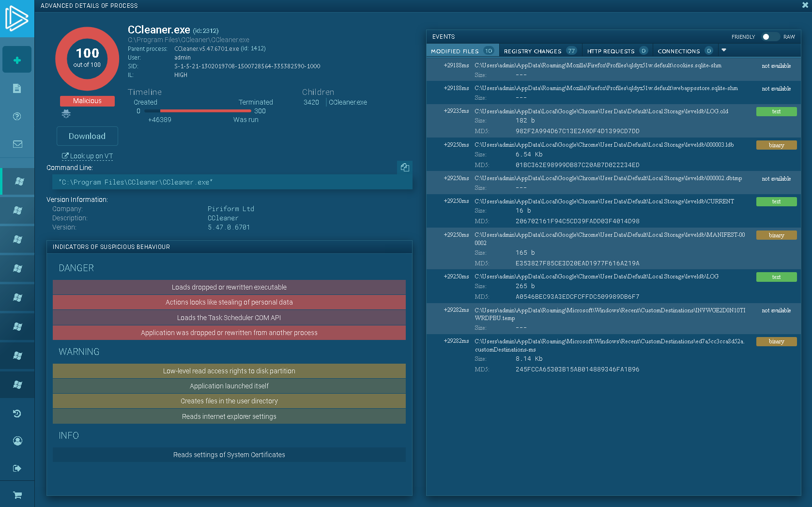The height and width of the screenshot is (507, 812).
Task: Click MD5 982F2A994D67C13E2A9DF4D1399CD7DD
Action: [x=578, y=131]
